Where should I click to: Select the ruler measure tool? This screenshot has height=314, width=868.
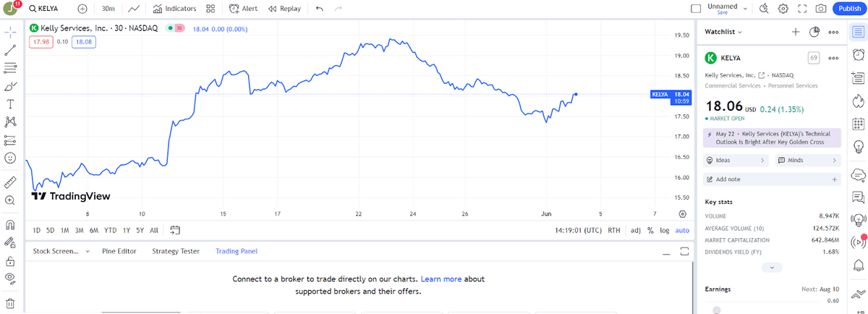[x=10, y=182]
